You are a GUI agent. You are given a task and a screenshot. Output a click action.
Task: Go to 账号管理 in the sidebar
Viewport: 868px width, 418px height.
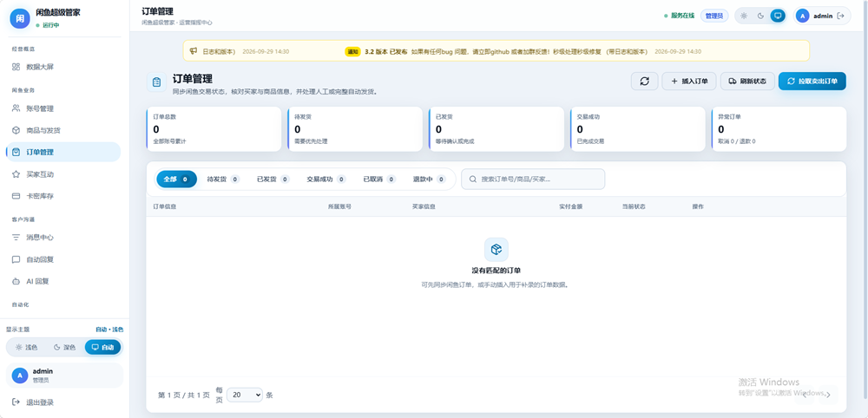coord(63,108)
